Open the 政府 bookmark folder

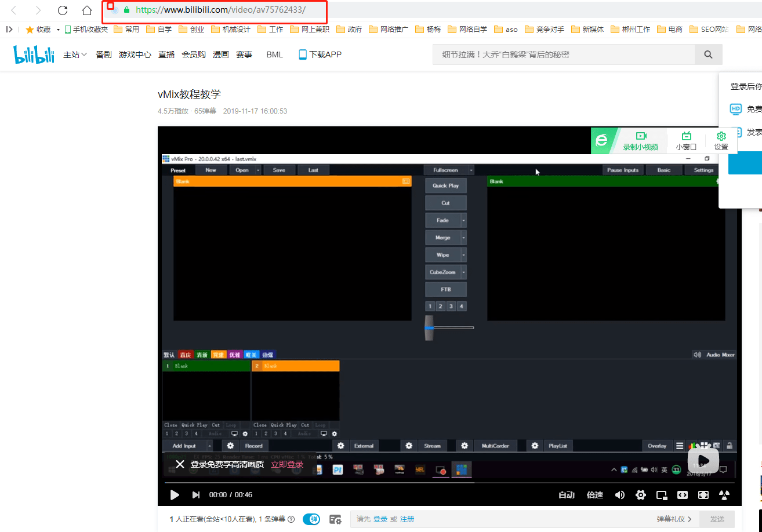pyautogui.click(x=349, y=29)
